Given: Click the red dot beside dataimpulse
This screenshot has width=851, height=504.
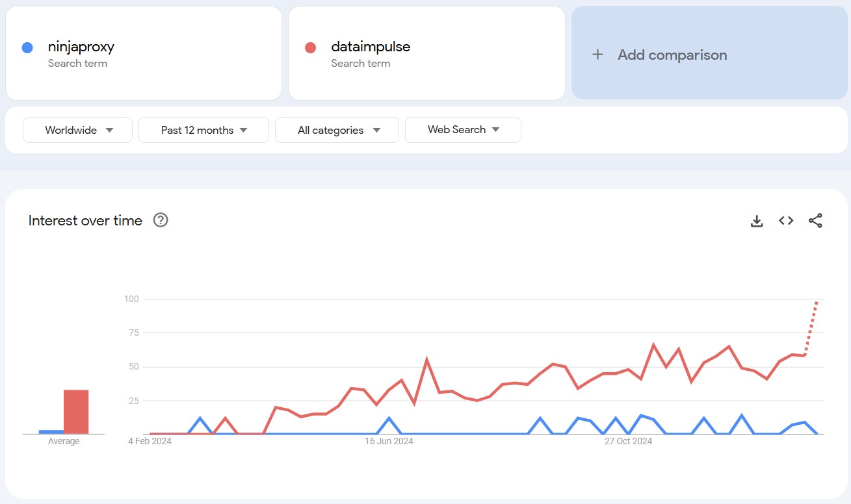Looking at the screenshot, I should coord(310,47).
